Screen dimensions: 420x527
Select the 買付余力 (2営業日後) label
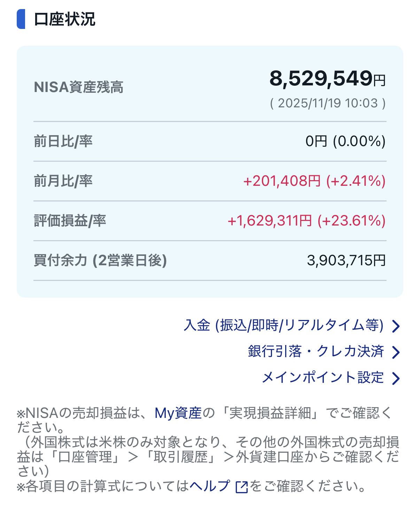pyautogui.click(x=100, y=261)
